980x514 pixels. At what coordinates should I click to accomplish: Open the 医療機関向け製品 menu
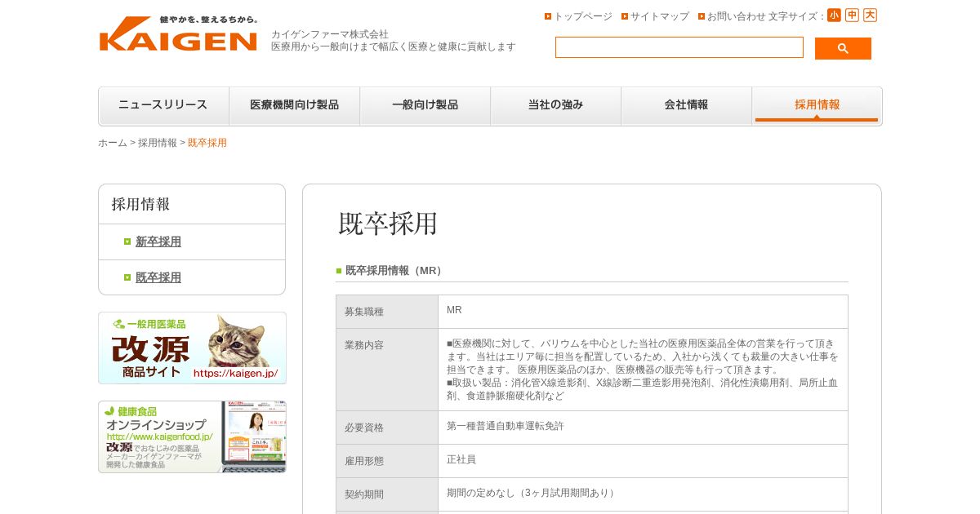295,106
